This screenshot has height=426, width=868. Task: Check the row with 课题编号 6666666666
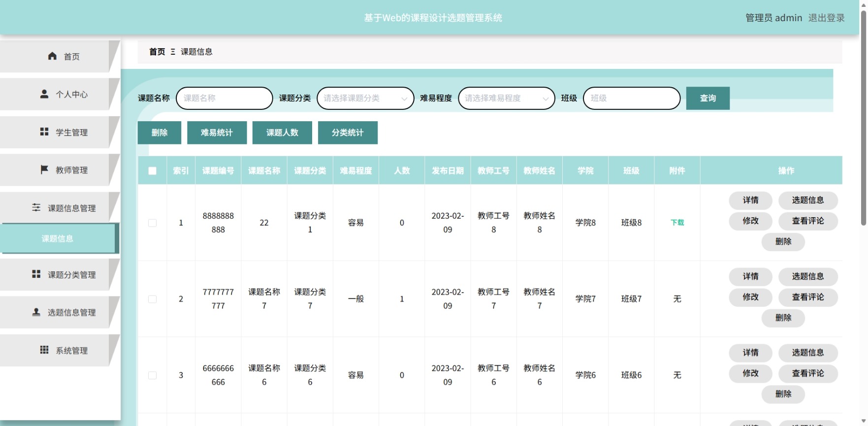[x=153, y=375]
